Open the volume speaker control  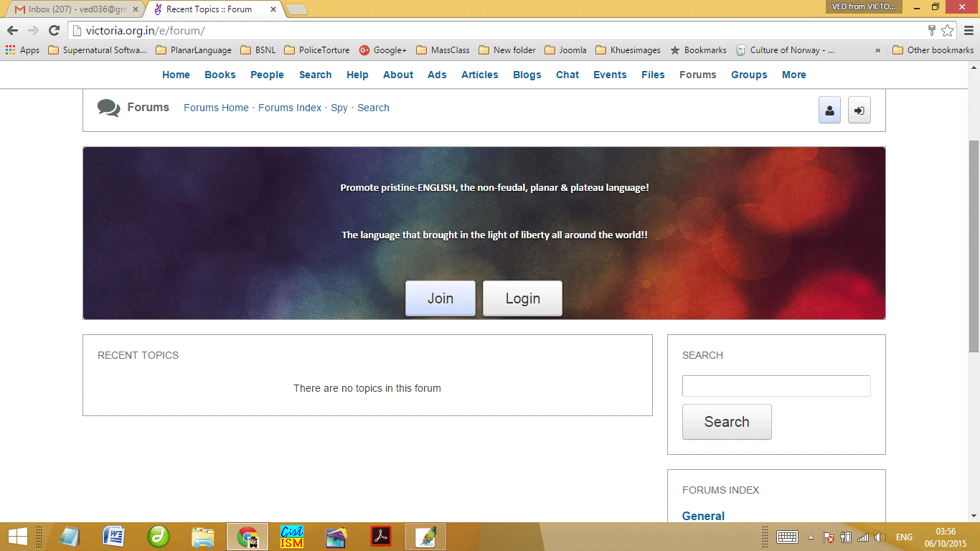[x=880, y=537]
